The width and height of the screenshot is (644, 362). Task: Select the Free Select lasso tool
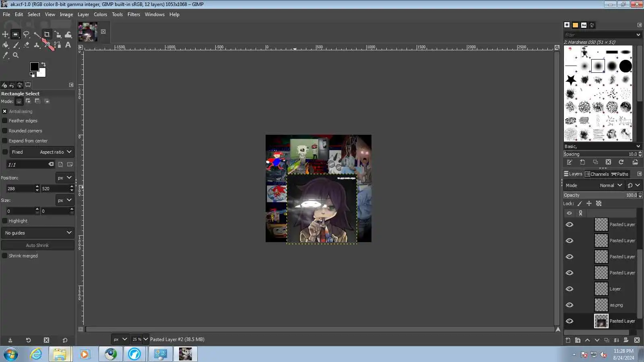coord(26,35)
